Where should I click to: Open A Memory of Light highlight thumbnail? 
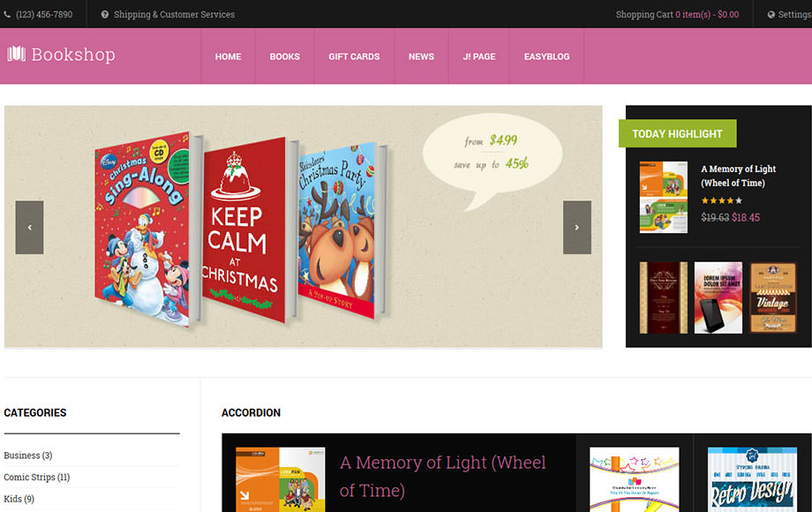pos(664,197)
